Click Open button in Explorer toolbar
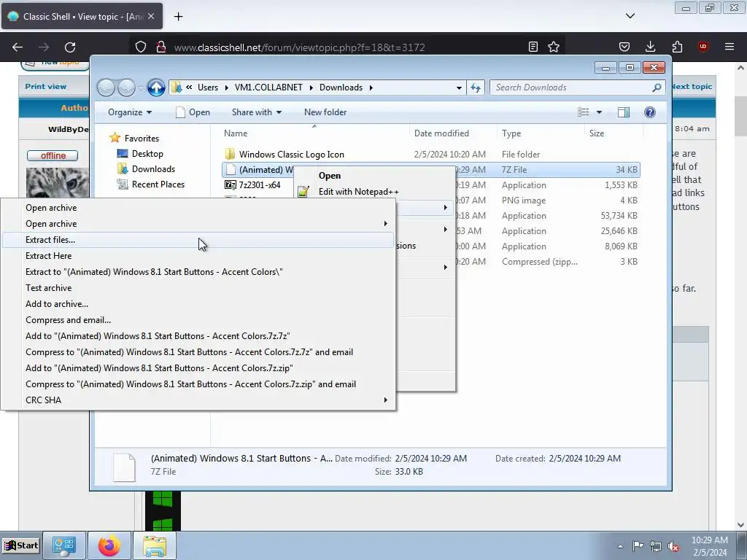 coord(193,112)
